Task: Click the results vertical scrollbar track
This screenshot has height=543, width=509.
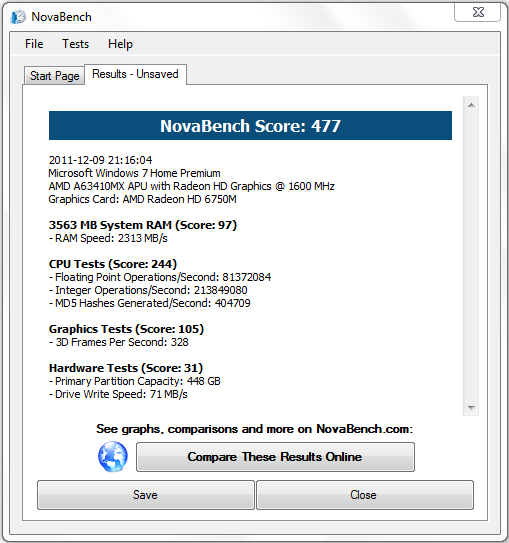Action: 471,256
